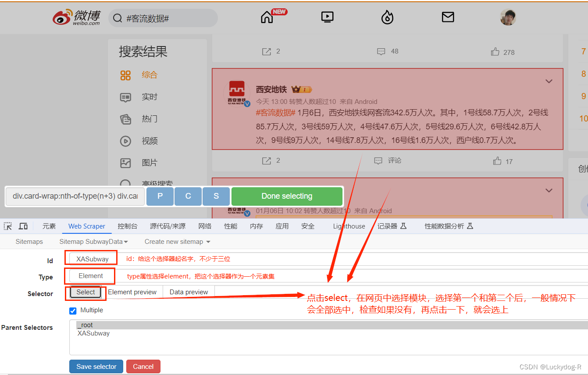Switch to 元素 DevTools tab
Image resolution: width=588 pixels, height=375 pixels.
(x=49, y=226)
